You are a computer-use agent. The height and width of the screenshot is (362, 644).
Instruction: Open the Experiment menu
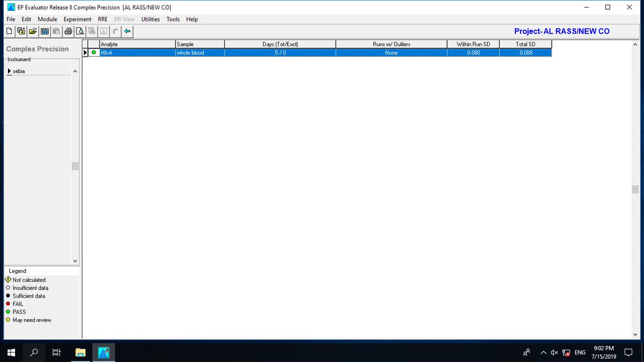tap(77, 19)
